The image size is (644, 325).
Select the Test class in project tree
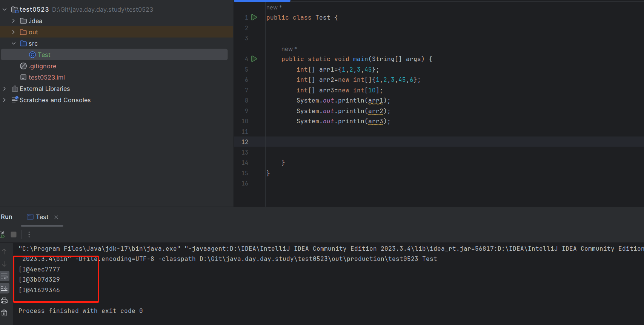pyautogui.click(x=44, y=55)
